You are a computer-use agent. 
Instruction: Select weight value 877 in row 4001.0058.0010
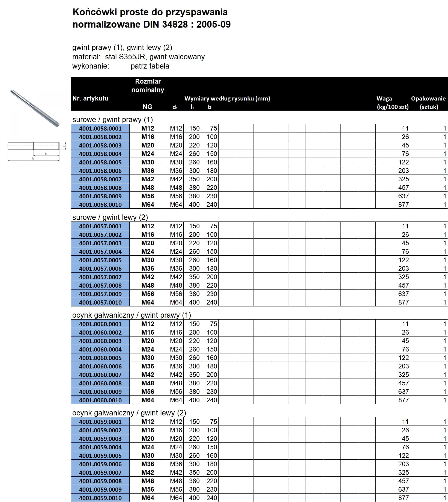click(x=403, y=205)
